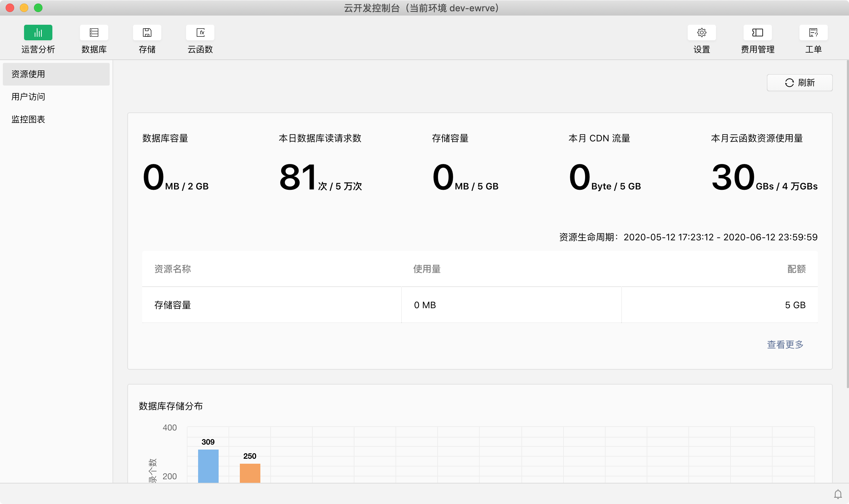Open the 运营分析 analytics bar-chart icon
Image resolution: width=849 pixels, height=504 pixels.
click(x=38, y=33)
